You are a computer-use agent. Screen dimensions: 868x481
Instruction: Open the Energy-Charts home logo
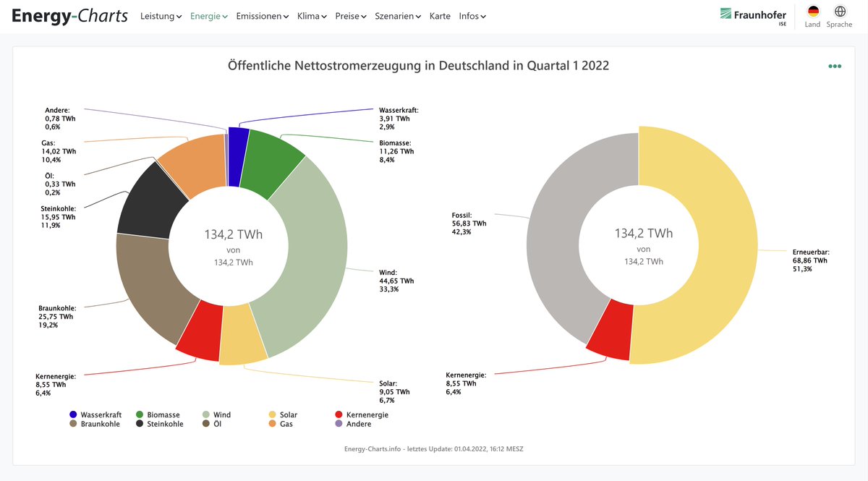tap(70, 16)
